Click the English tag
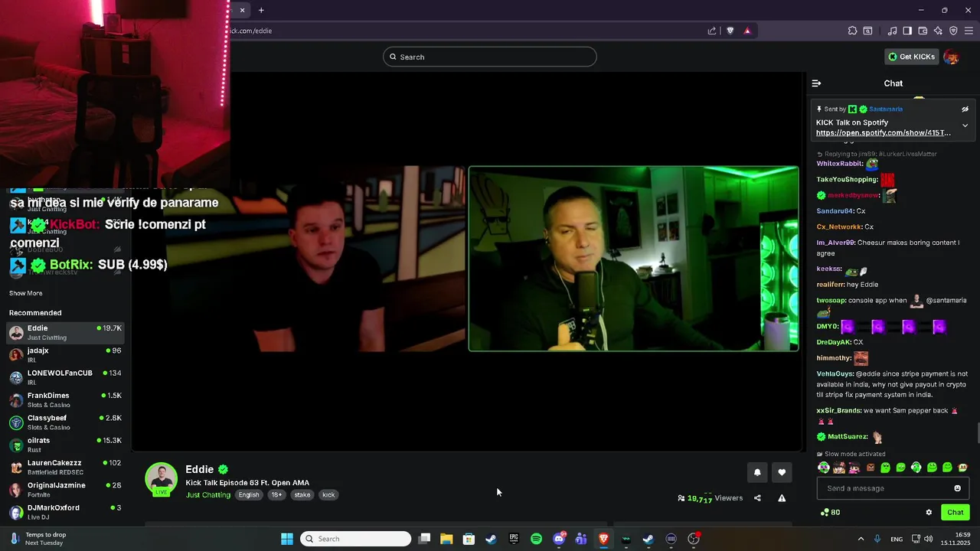Viewport: 980px width, 551px height. 249,495
